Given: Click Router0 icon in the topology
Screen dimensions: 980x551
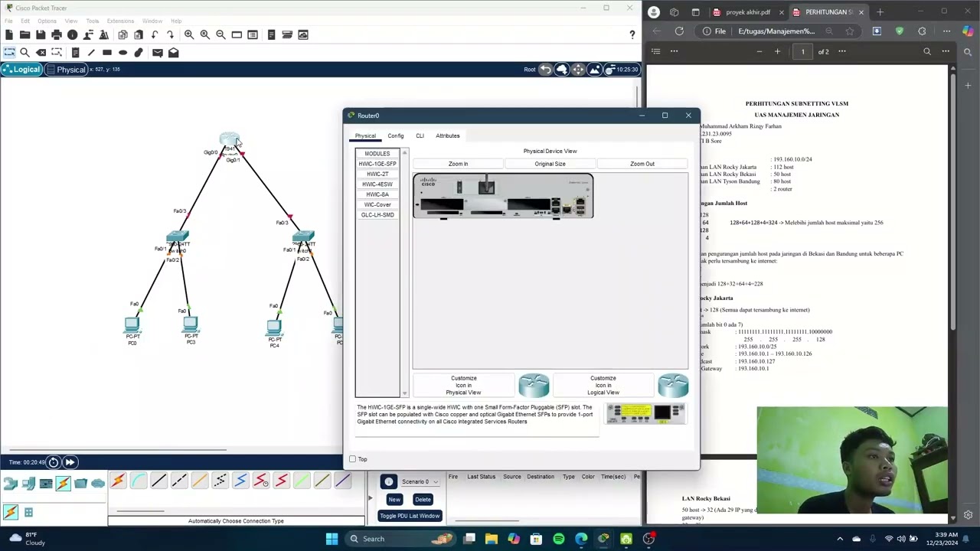Looking at the screenshot, I should (229, 140).
